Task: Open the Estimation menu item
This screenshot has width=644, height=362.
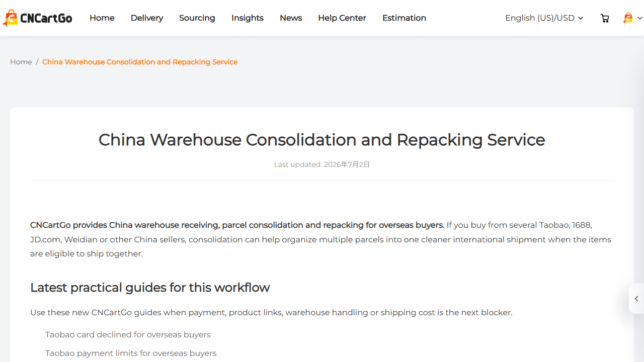Action: point(404,18)
